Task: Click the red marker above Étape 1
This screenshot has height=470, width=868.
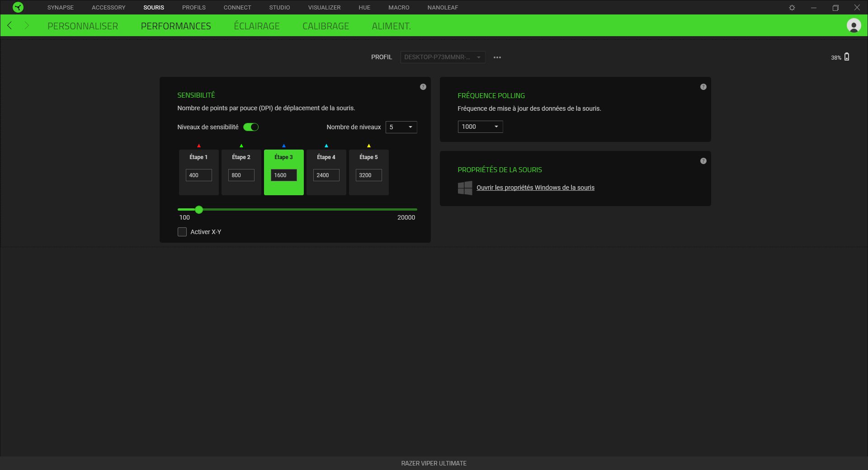Action: tap(199, 146)
